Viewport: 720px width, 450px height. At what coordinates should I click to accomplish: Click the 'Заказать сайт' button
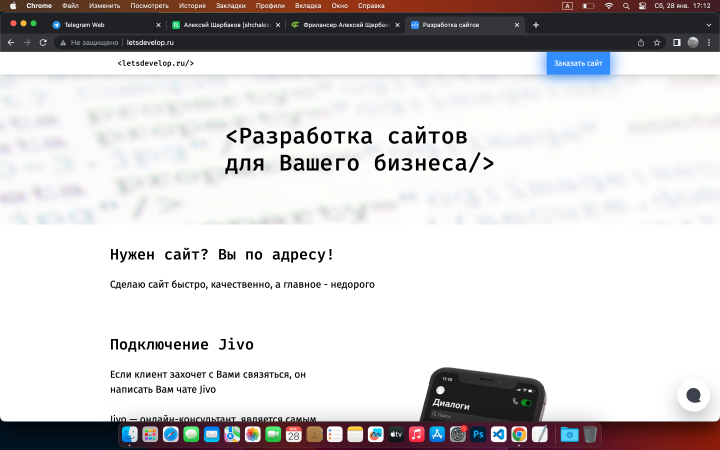pyautogui.click(x=578, y=63)
